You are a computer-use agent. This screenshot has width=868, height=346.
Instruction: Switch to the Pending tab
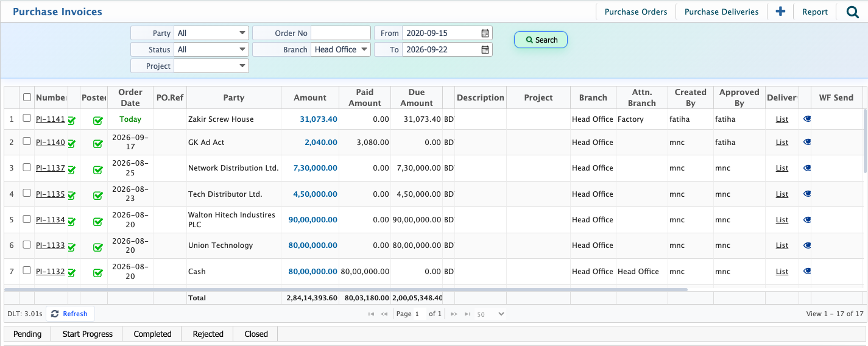coord(27,334)
